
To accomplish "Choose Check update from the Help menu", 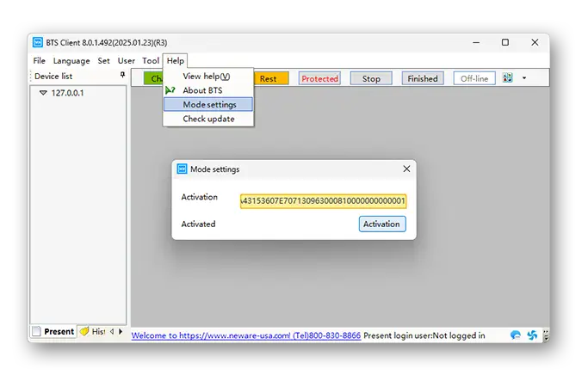I will (x=208, y=119).
